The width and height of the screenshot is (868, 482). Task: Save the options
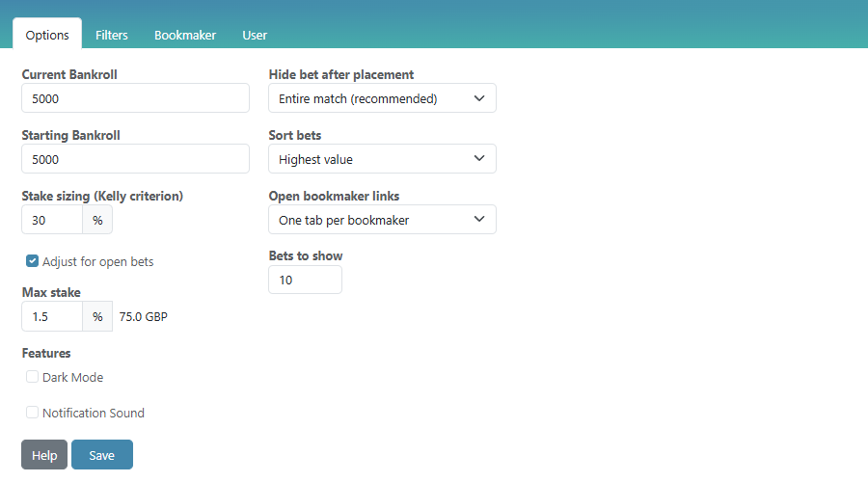pyautogui.click(x=102, y=455)
